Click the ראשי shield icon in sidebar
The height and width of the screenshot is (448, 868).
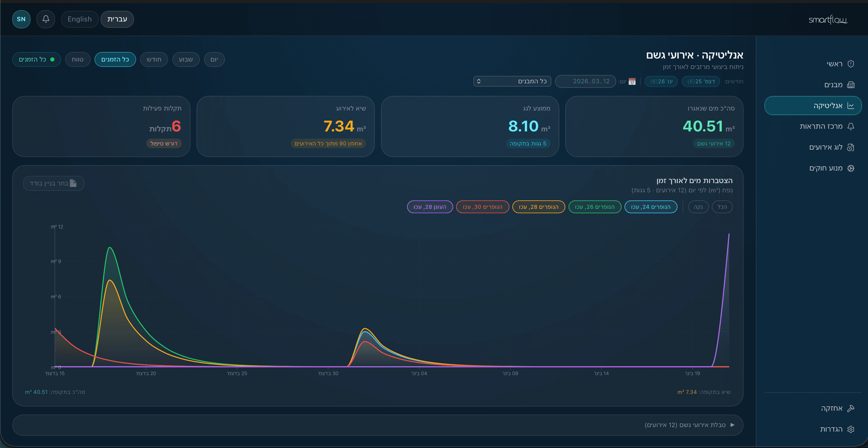(x=852, y=64)
